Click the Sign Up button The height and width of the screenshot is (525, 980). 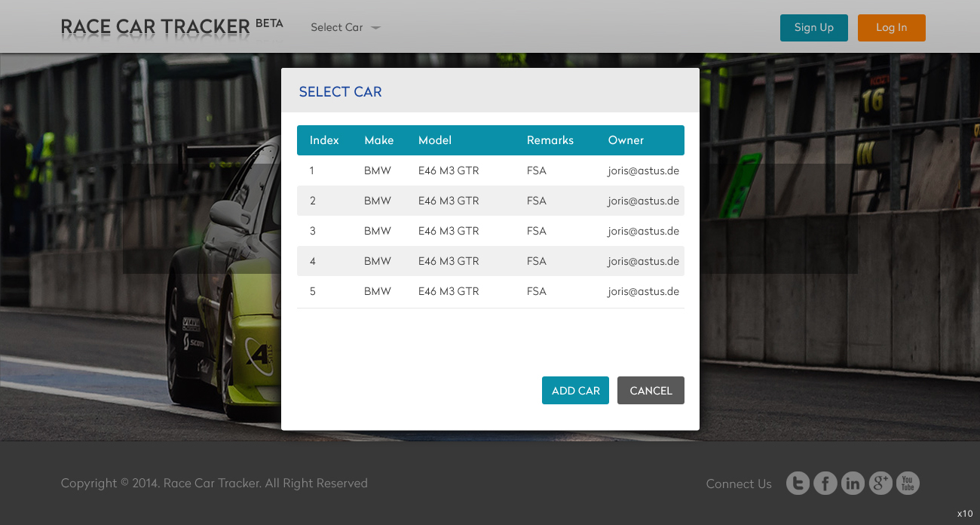click(x=814, y=27)
